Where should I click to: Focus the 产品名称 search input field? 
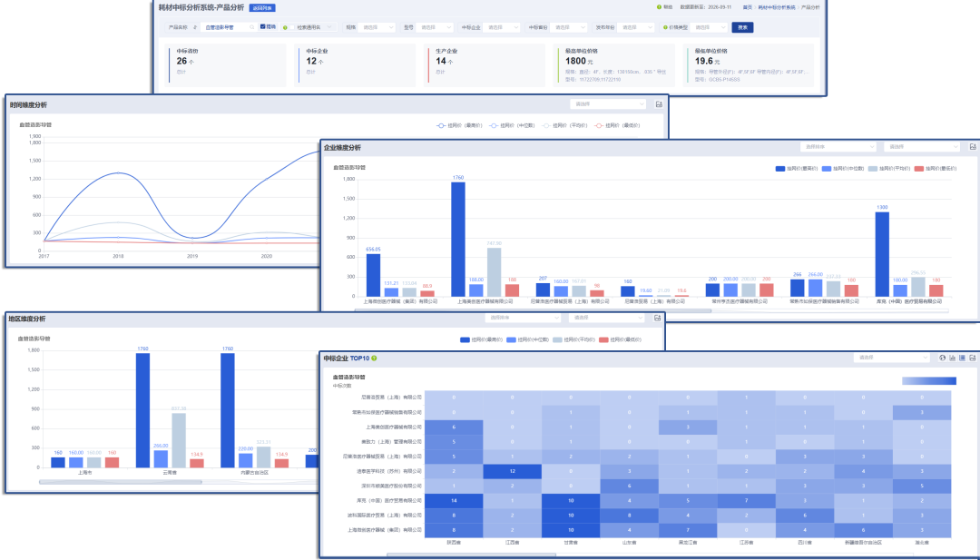tap(229, 27)
